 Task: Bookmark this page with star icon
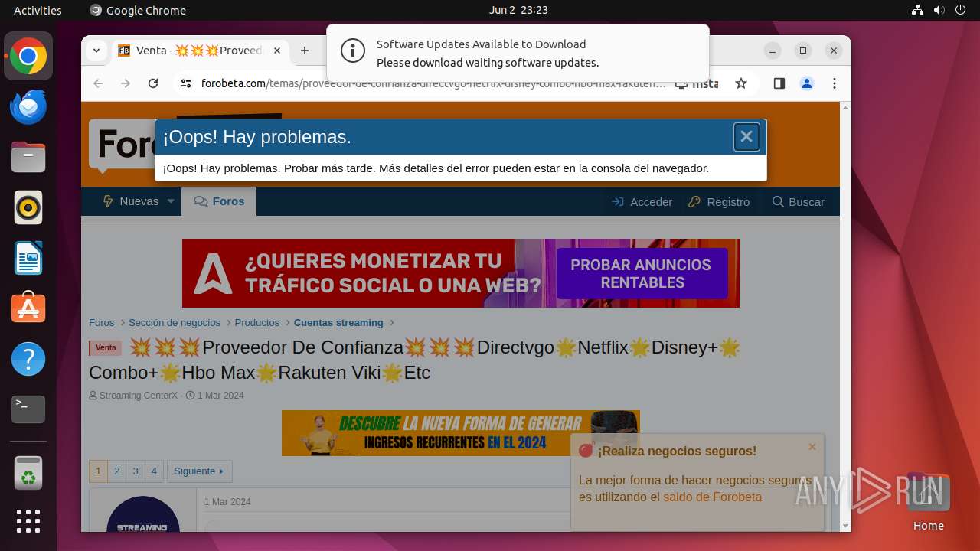click(740, 83)
